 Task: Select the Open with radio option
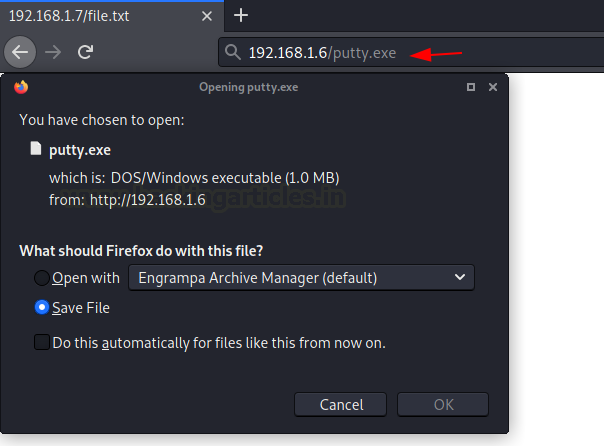(42, 278)
